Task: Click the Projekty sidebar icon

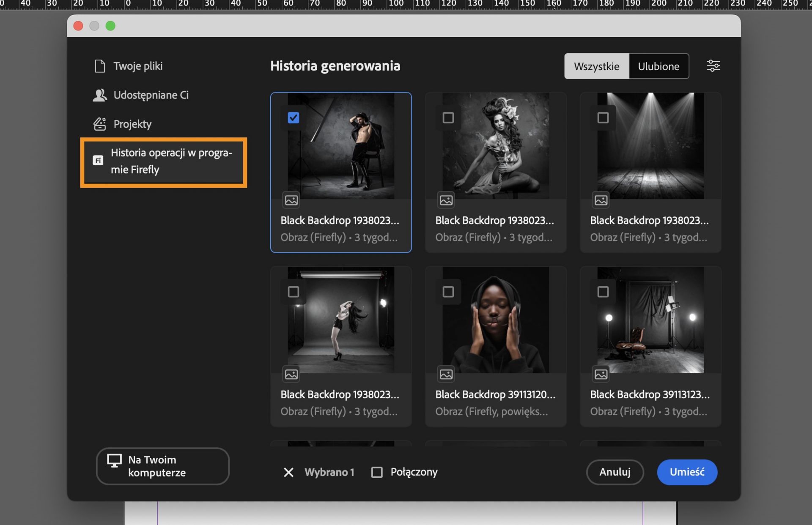Action: 100,124
